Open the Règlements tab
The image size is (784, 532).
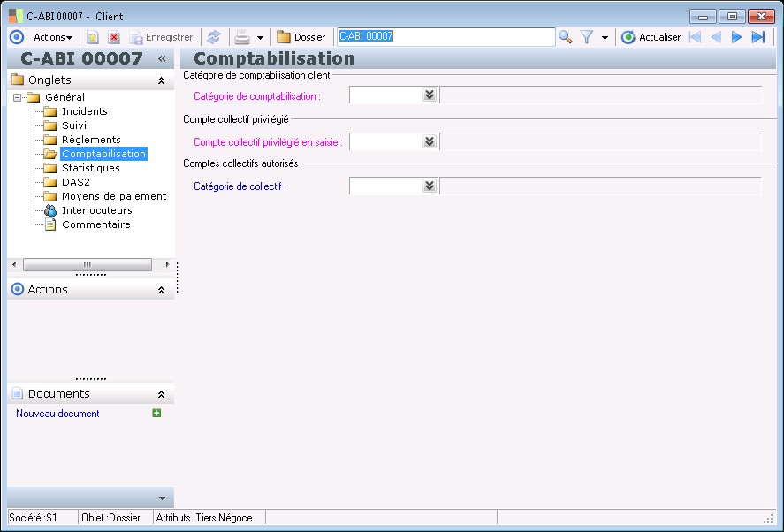(91, 140)
